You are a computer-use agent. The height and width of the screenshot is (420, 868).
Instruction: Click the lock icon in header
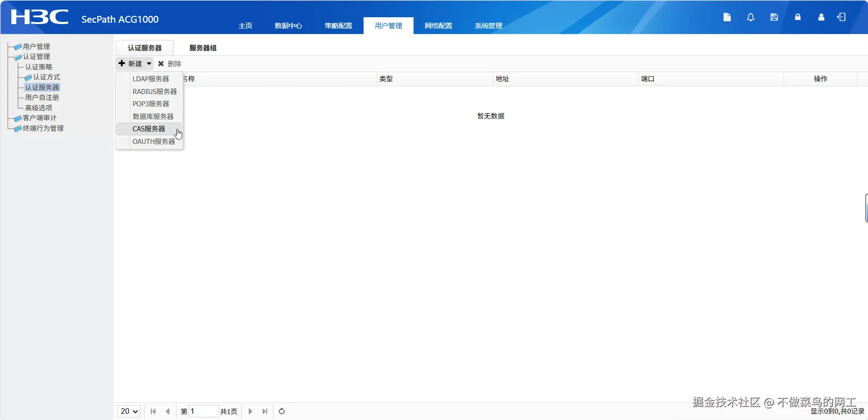tap(798, 17)
